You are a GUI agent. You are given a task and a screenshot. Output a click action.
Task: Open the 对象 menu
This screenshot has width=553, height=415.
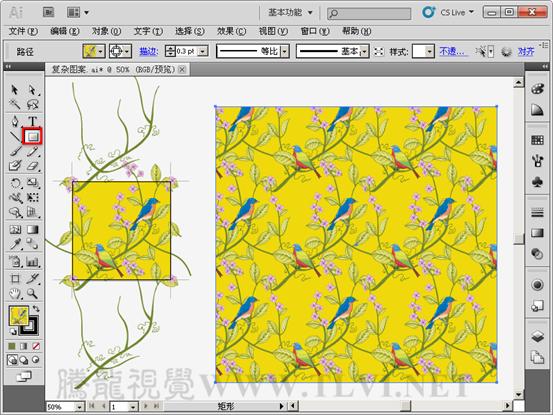(x=106, y=31)
